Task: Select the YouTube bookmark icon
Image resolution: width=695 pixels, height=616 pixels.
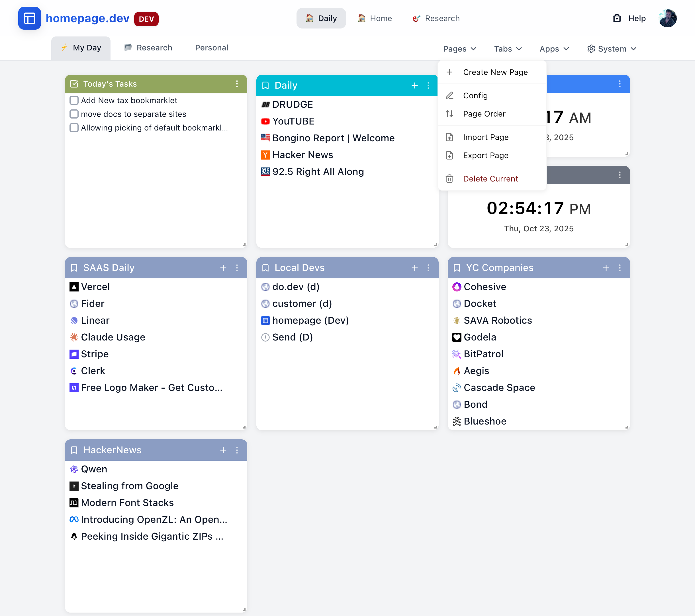Action: 265,121
